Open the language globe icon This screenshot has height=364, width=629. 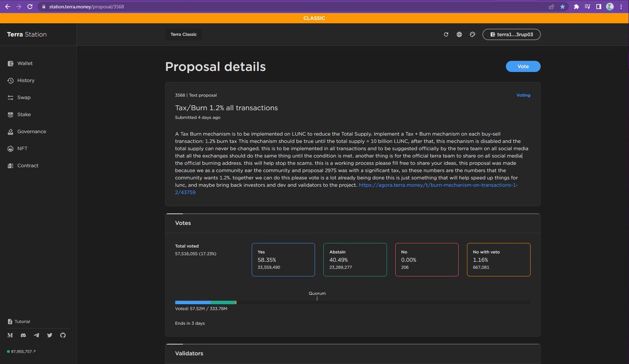pyautogui.click(x=459, y=35)
